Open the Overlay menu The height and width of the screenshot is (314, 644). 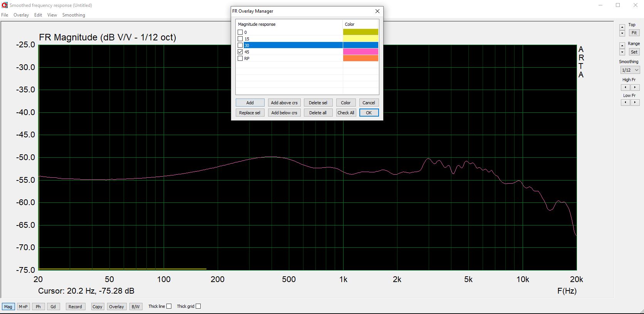coord(21,15)
